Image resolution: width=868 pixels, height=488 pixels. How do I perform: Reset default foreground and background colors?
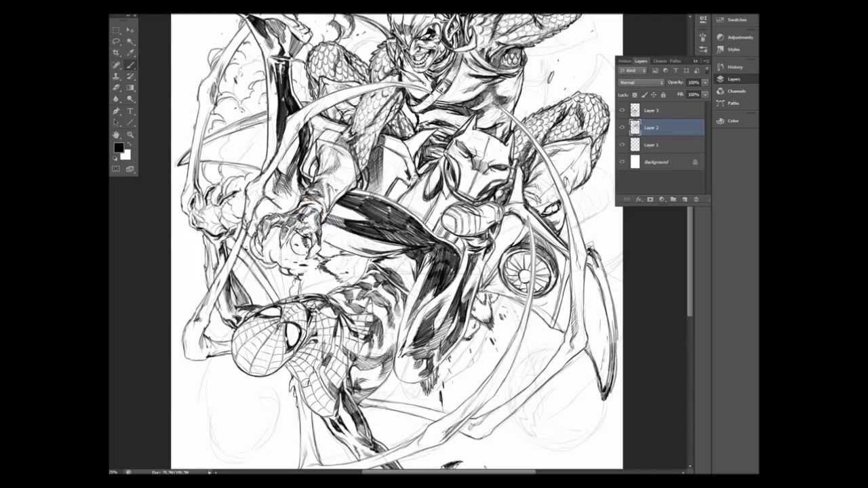[115, 158]
